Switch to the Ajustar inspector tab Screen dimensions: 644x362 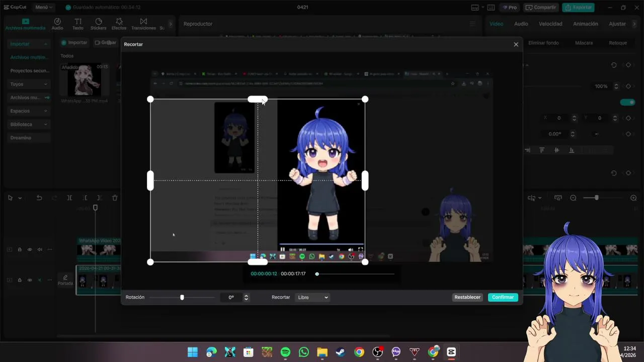(x=617, y=24)
